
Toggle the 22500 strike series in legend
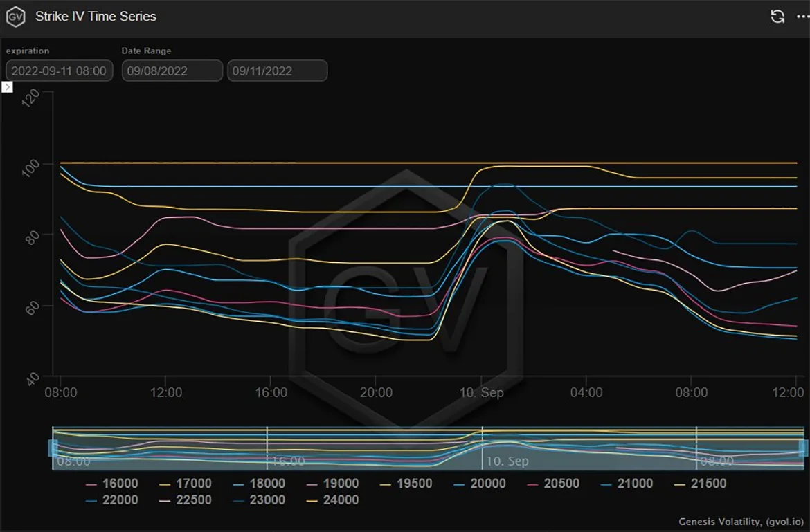tap(186, 500)
